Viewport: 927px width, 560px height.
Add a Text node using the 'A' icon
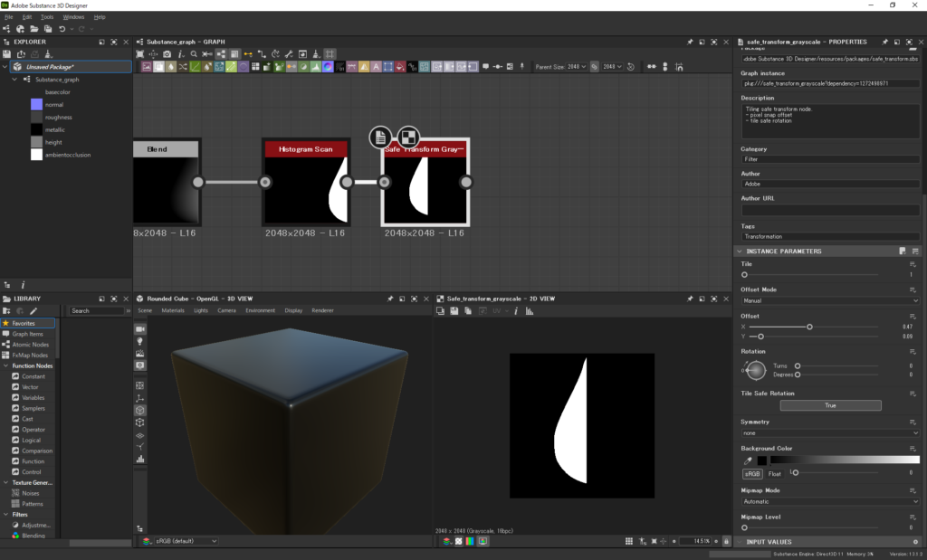pos(376,67)
